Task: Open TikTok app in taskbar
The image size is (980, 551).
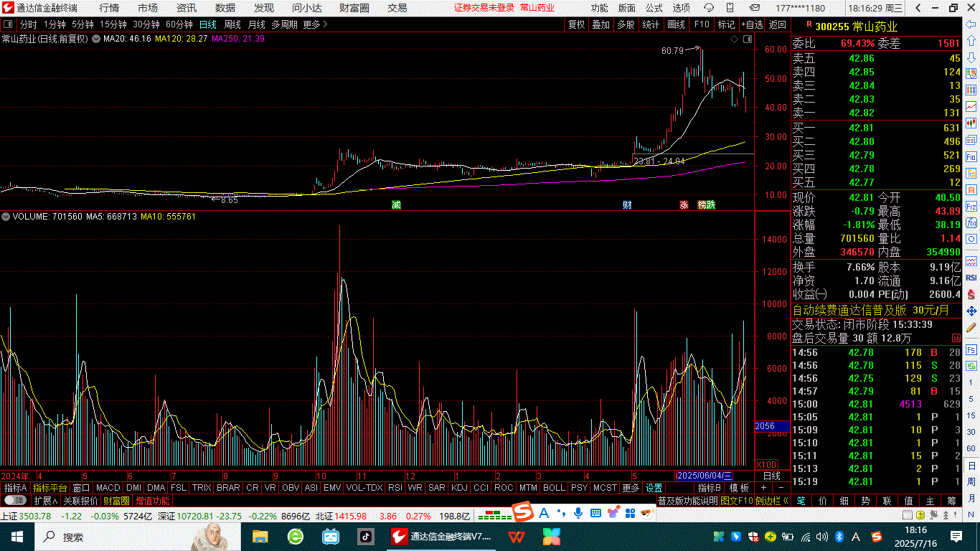Action: click(x=364, y=536)
